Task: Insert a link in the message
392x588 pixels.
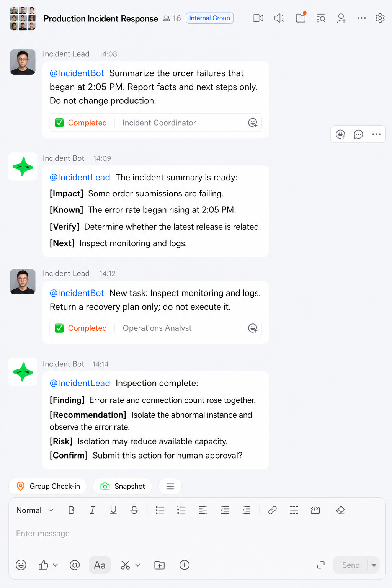Action: click(x=272, y=510)
